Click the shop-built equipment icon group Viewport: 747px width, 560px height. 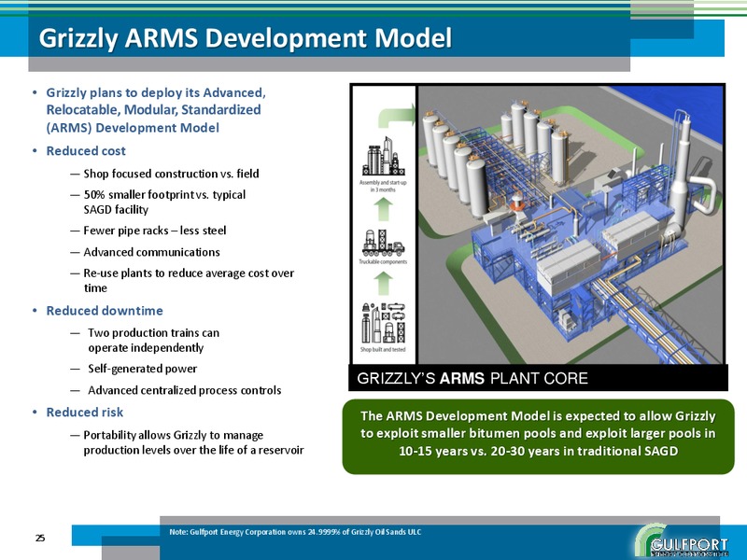(x=384, y=323)
